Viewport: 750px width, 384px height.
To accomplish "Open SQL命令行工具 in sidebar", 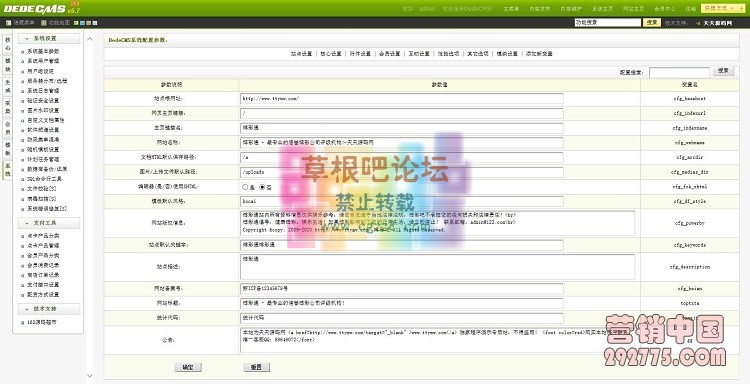I will pyautogui.click(x=44, y=179).
